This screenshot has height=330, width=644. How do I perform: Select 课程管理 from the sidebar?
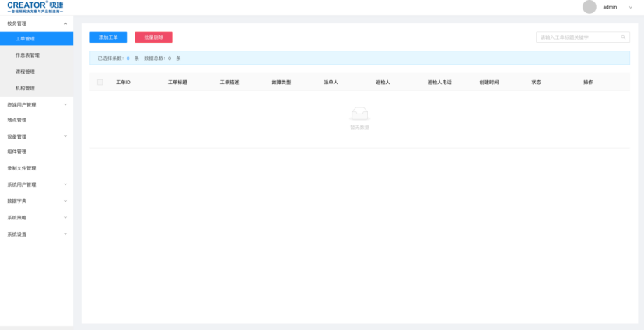26,72
